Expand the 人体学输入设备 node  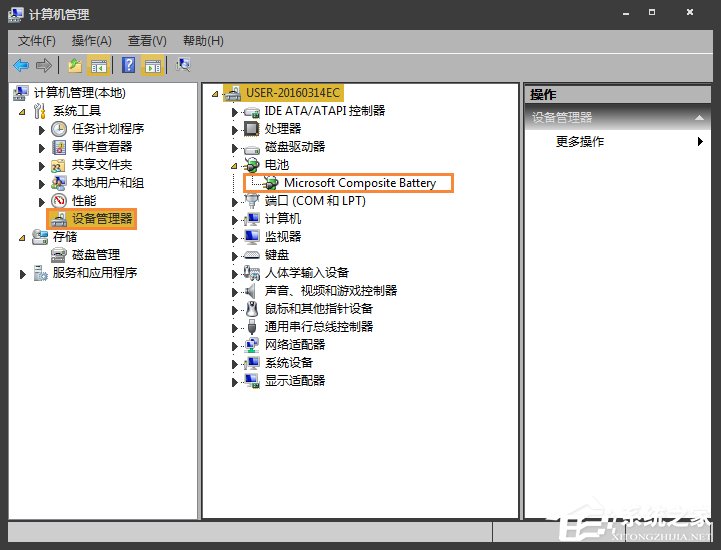(235, 274)
